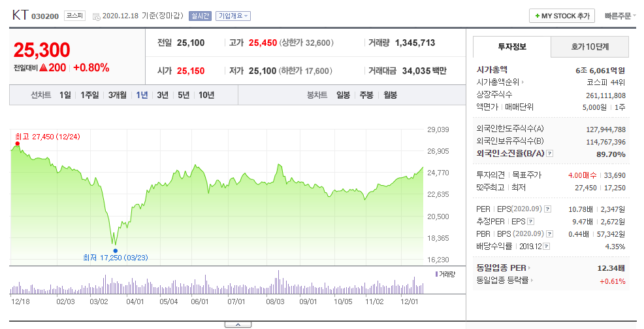
Task: Switch to the 호가10단계 tab
Action: 590,46
